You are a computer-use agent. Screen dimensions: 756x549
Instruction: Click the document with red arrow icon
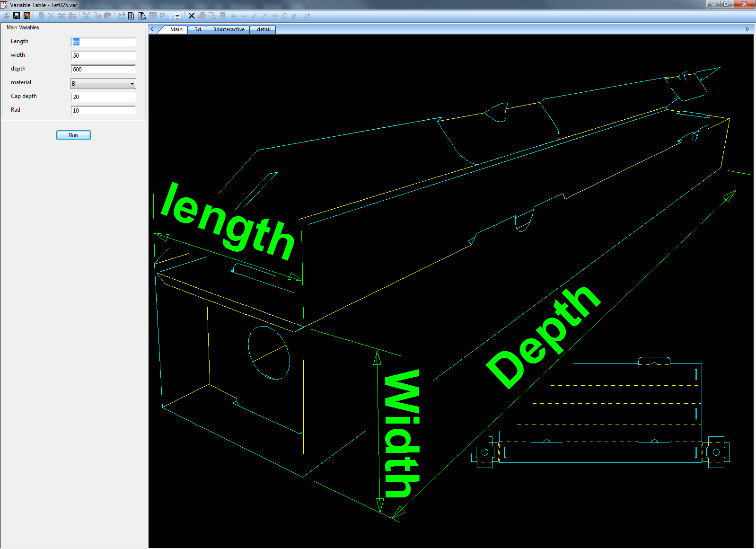pos(132,16)
